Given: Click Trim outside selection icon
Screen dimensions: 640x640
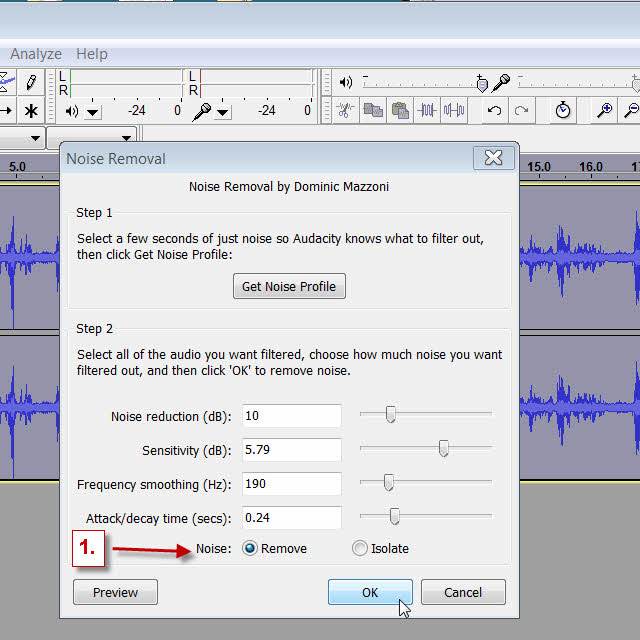Looking at the screenshot, I should pos(427,110).
